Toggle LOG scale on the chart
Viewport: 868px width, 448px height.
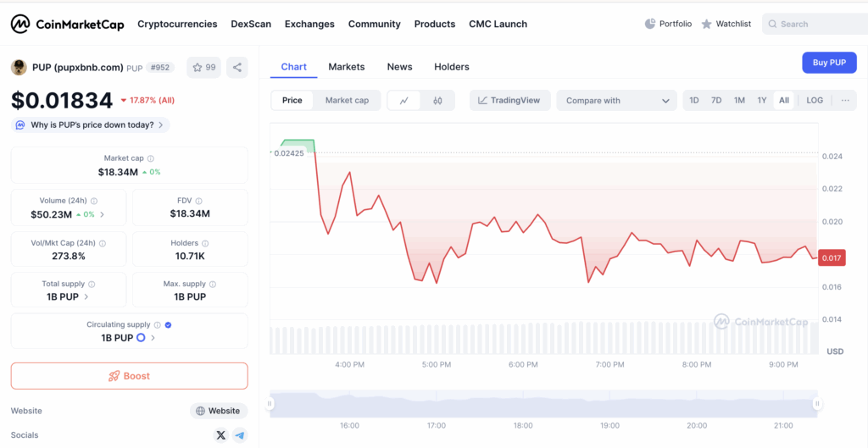pos(815,101)
